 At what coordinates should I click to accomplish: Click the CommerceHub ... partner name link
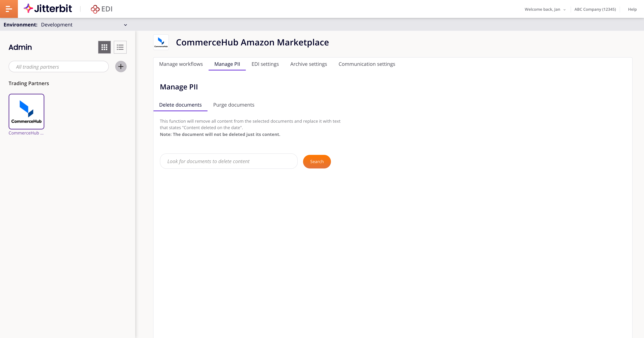click(x=26, y=133)
